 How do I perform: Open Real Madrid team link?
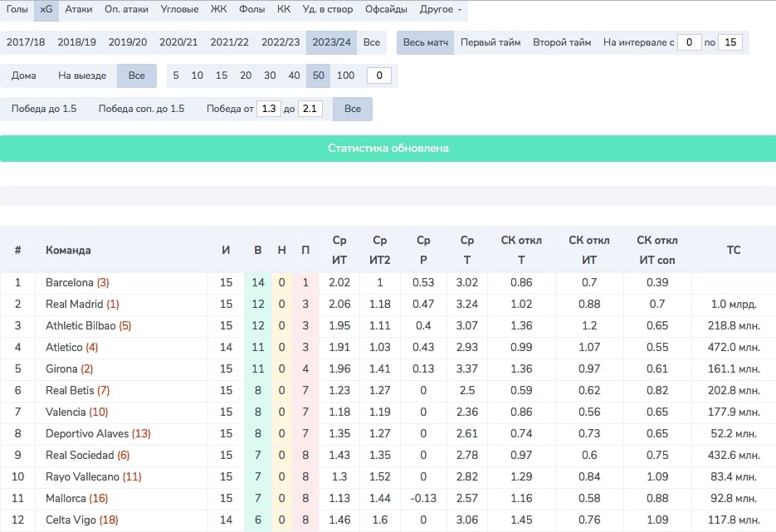click(74, 305)
